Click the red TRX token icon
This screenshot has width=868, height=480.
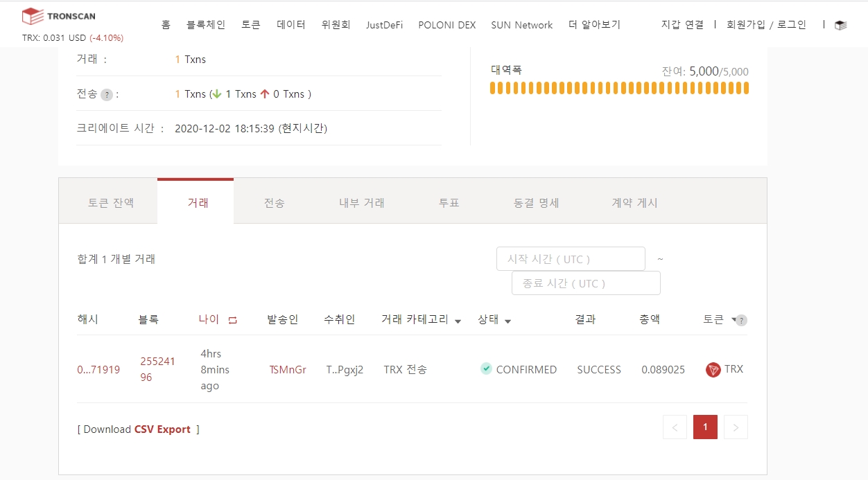coord(713,370)
